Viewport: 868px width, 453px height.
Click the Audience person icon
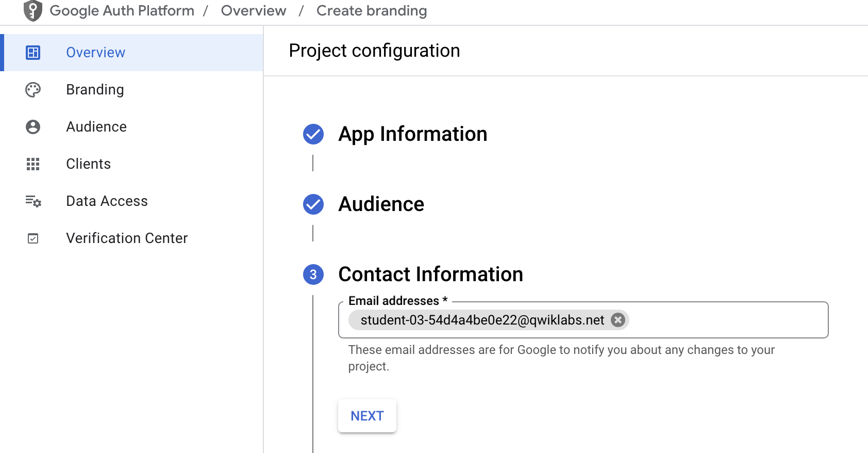33,127
